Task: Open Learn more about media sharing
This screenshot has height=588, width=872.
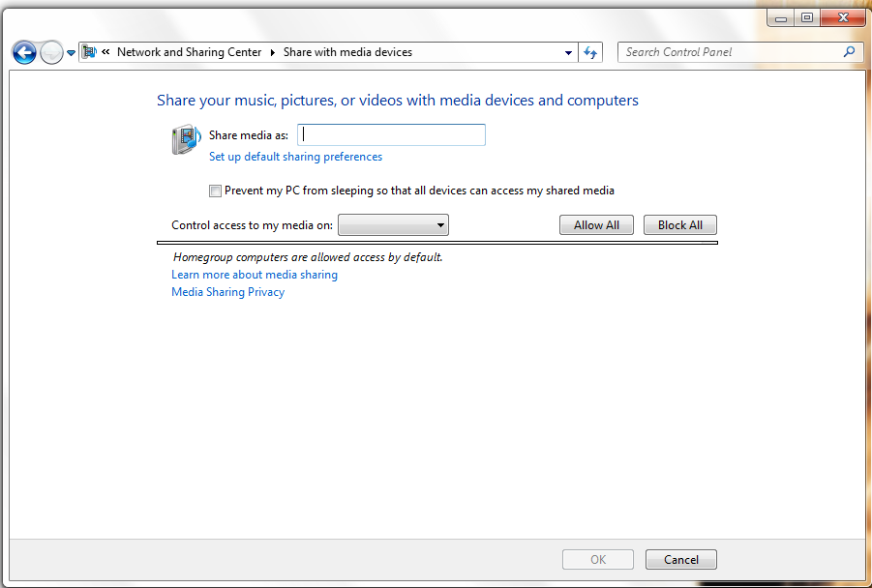Action: (x=255, y=275)
